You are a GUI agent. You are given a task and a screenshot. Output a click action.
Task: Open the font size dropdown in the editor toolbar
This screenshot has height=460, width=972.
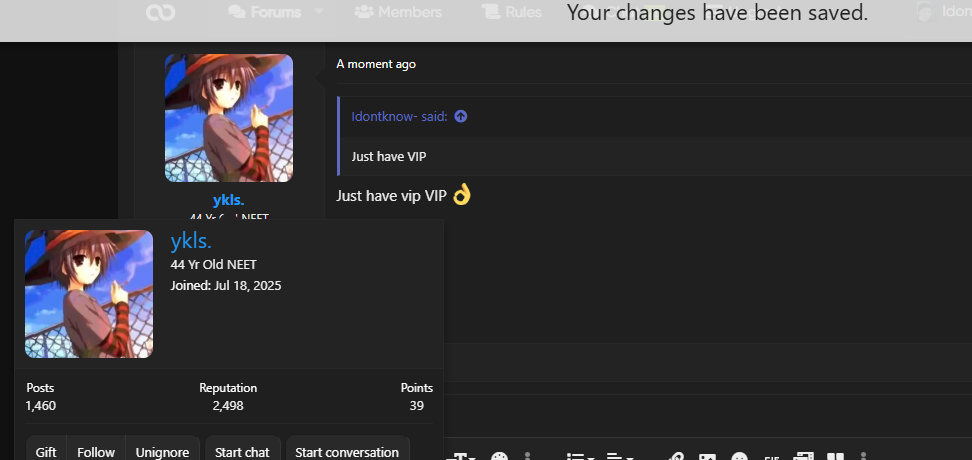(461, 457)
